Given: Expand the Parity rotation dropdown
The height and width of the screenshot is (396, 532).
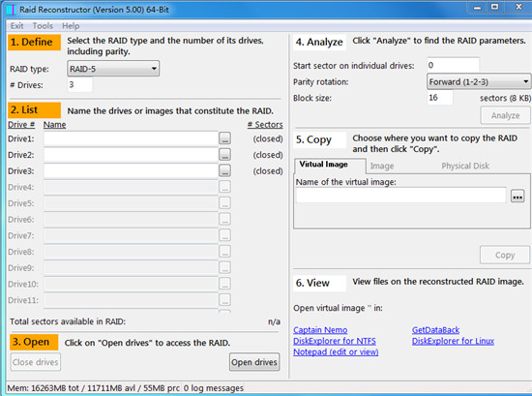Looking at the screenshot, I should click(x=479, y=82).
